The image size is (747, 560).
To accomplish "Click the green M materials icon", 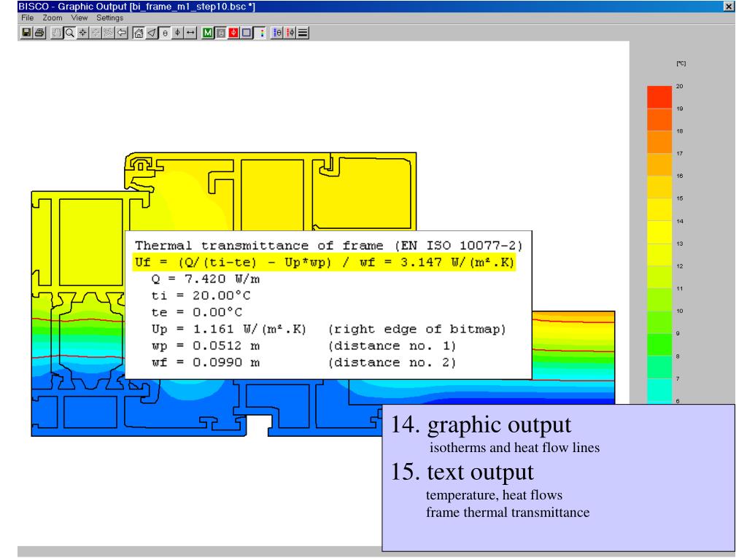I will (208, 33).
